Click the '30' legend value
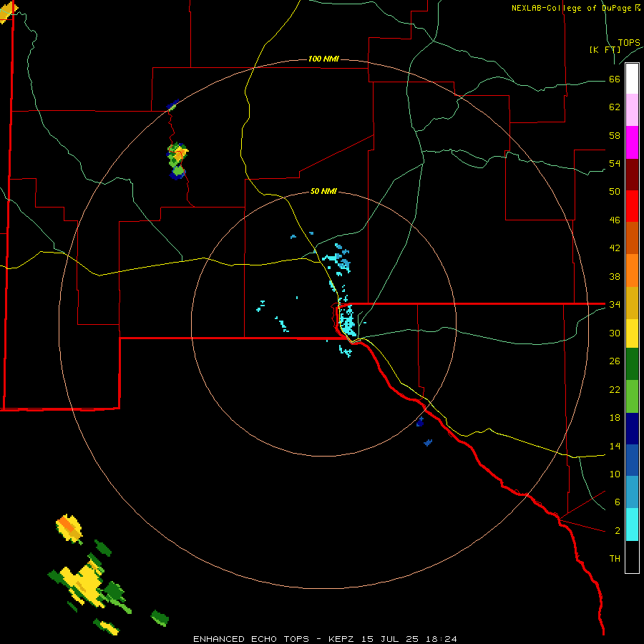The width and height of the screenshot is (644, 644). click(615, 333)
